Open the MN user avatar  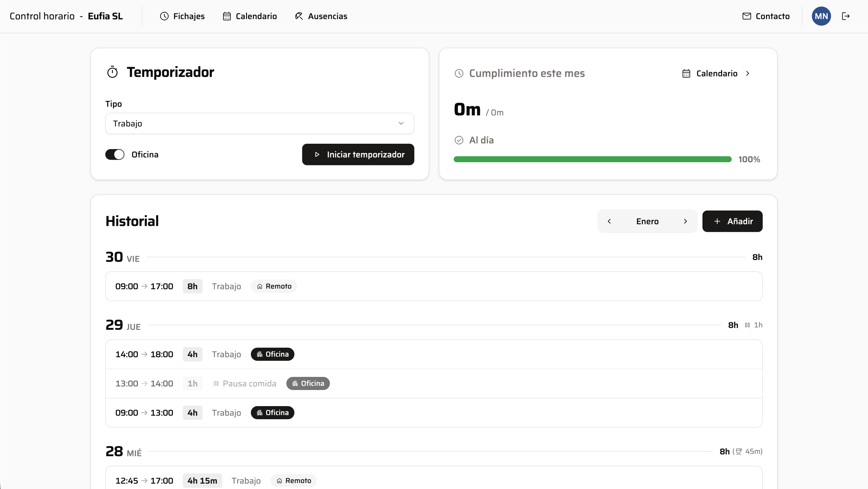click(821, 16)
